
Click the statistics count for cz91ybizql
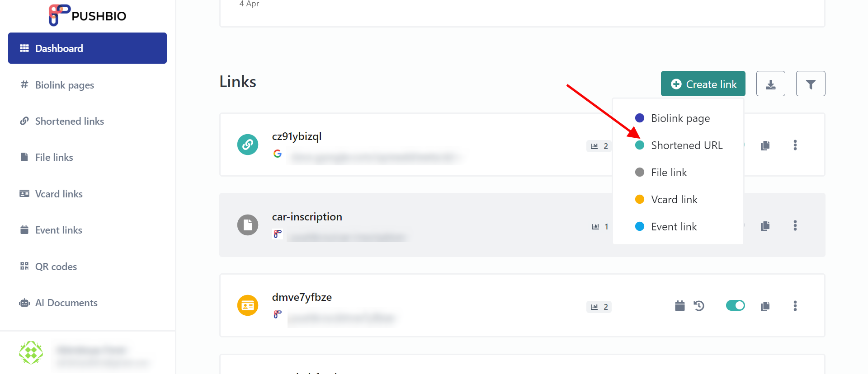click(599, 146)
